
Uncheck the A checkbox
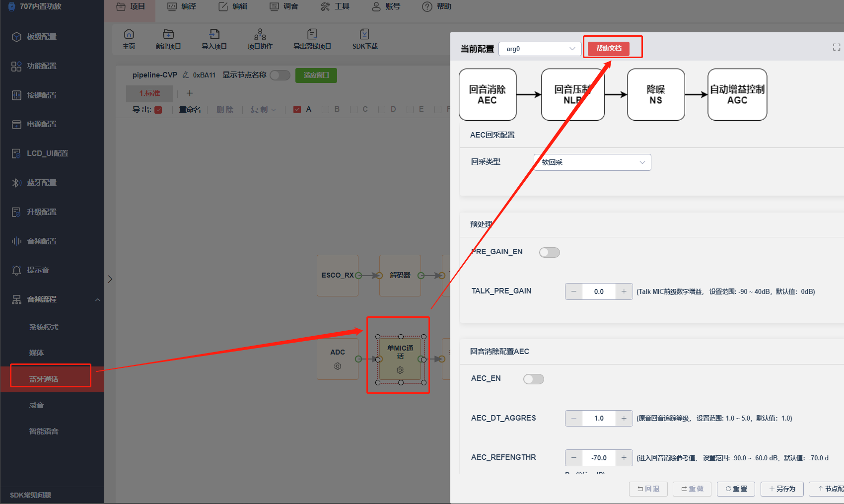click(x=297, y=110)
